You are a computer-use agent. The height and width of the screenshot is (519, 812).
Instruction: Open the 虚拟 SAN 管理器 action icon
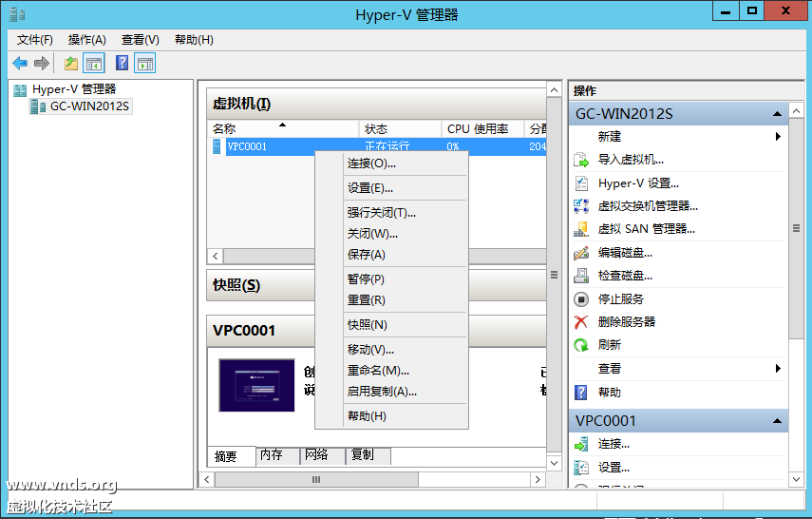[x=581, y=229]
